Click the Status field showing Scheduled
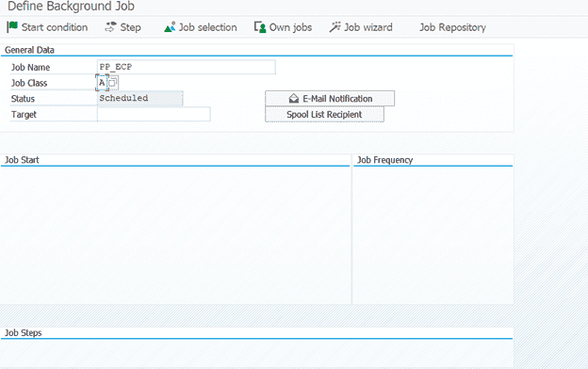Screen dimensions: 588x369 139,99
